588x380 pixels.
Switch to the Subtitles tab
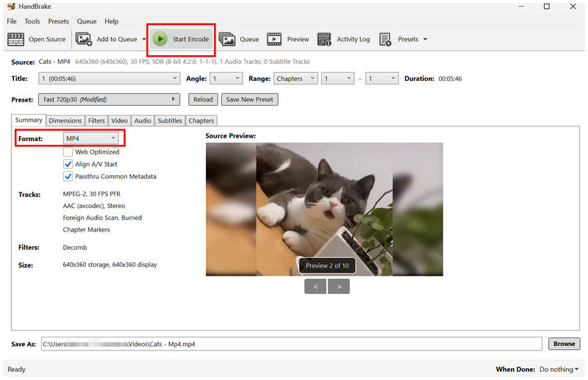170,121
